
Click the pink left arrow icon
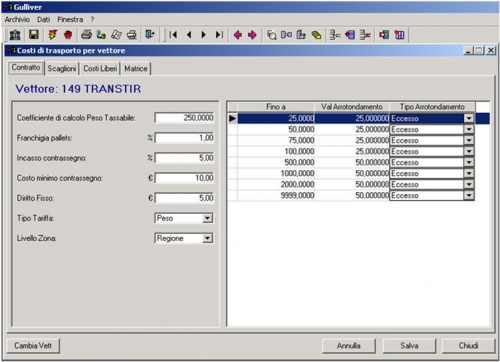pyautogui.click(x=238, y=35)
